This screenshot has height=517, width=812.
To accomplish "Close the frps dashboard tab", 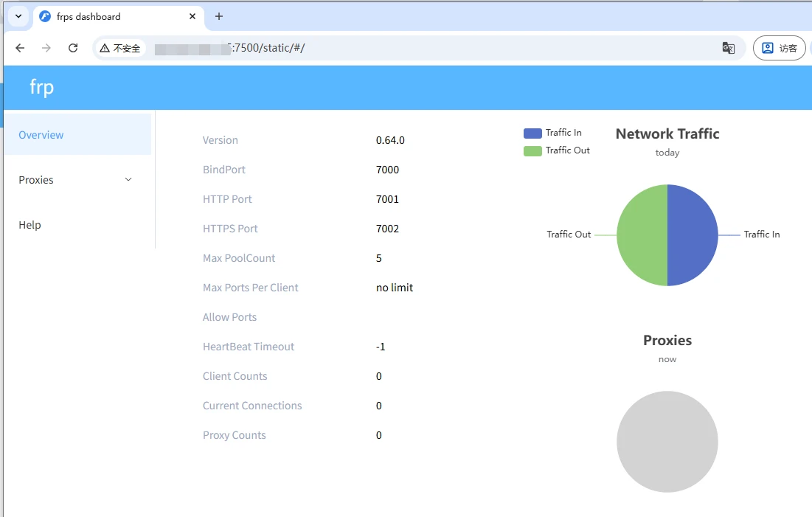I will tap(192, 16).
